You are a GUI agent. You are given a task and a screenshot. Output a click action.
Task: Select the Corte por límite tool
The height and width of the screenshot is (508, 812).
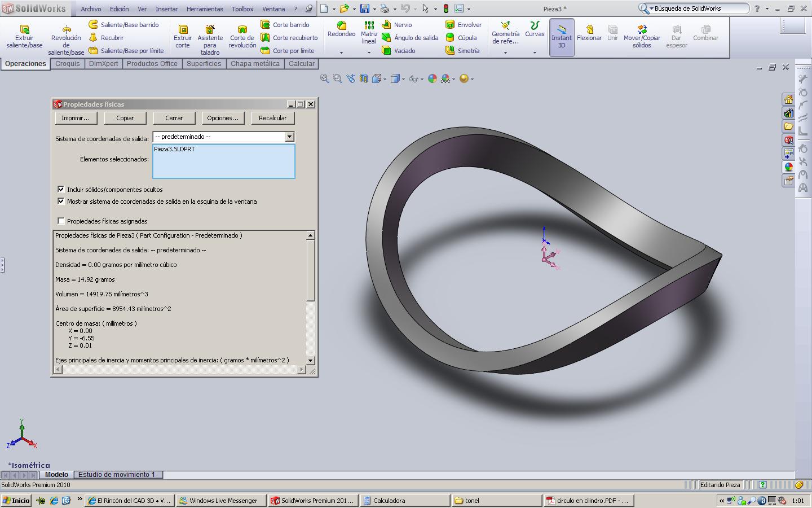click(x=287, y=51)
